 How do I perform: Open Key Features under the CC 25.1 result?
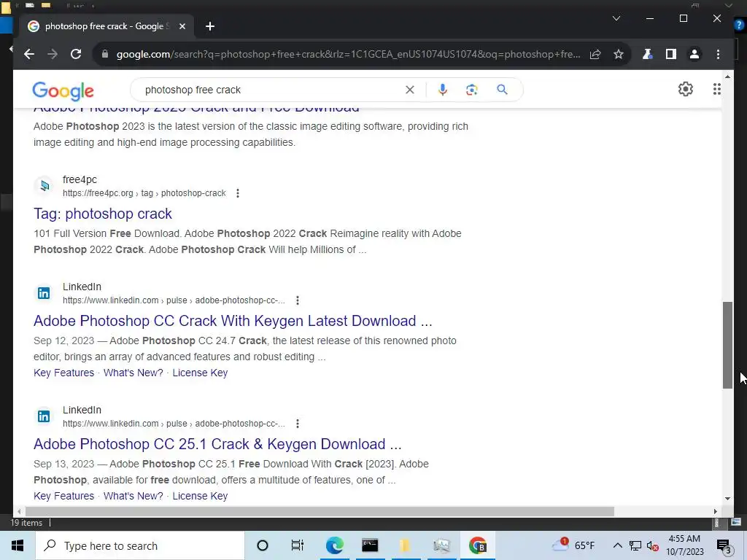click(x=64, y=496)
